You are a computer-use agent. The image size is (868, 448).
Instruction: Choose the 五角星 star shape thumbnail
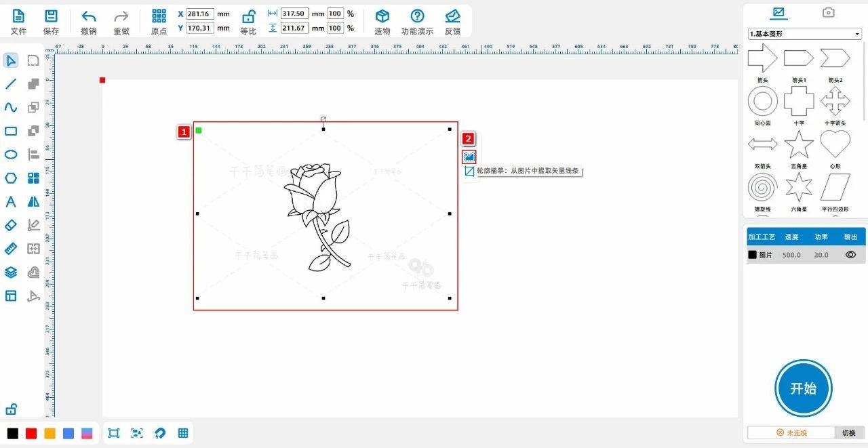799,144
